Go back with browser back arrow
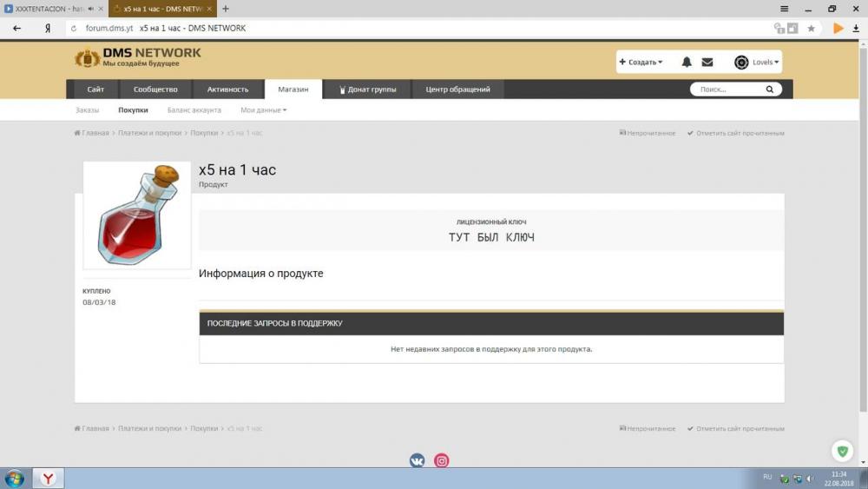The image size is (868, 489). point(16,29)
